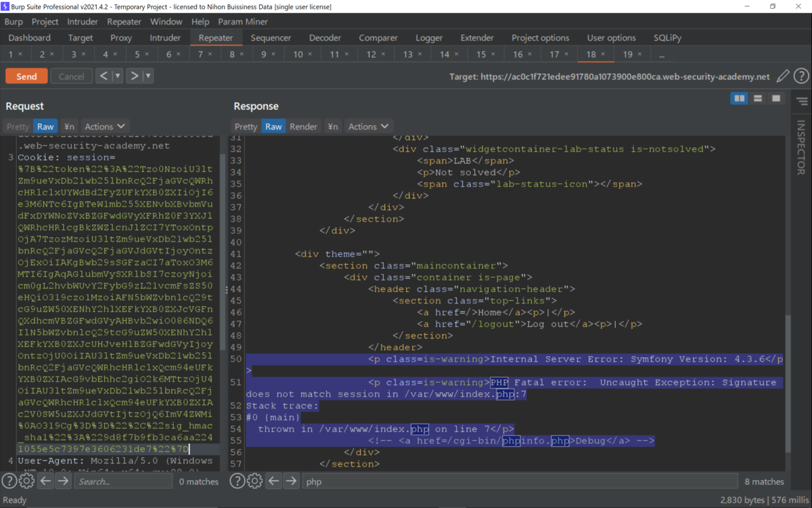Viewport: 812px width, 508px height.
Task: Focus the Request search field
Action: tap(122, 482)
